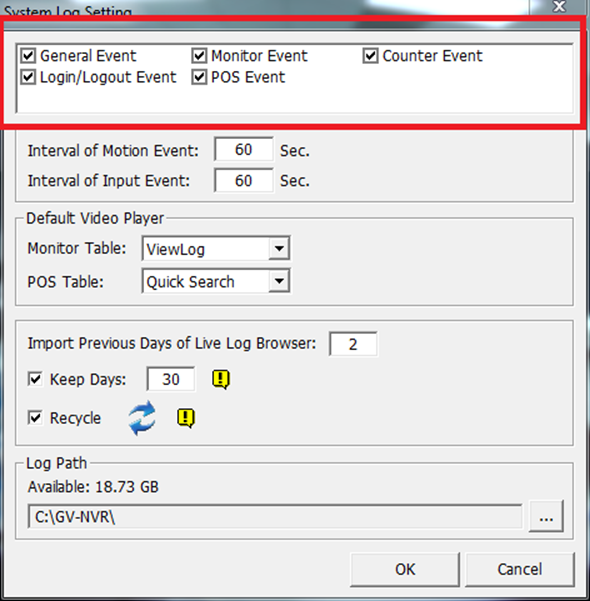This screenshot has height=601, width=590.
Task: Uncheck the General Event checkbox
Action: pos(28,56)
